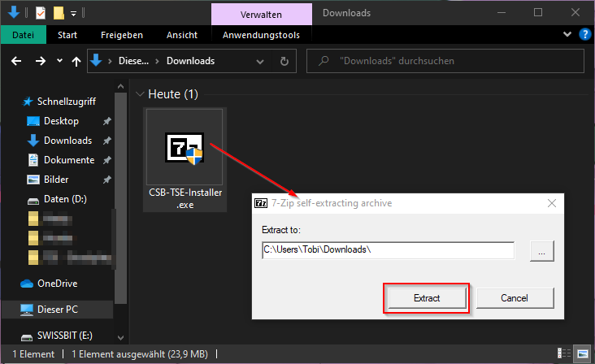Open Dokumente in the navigation pane
This screenshot has width=595, height=364.
[61, 160]
